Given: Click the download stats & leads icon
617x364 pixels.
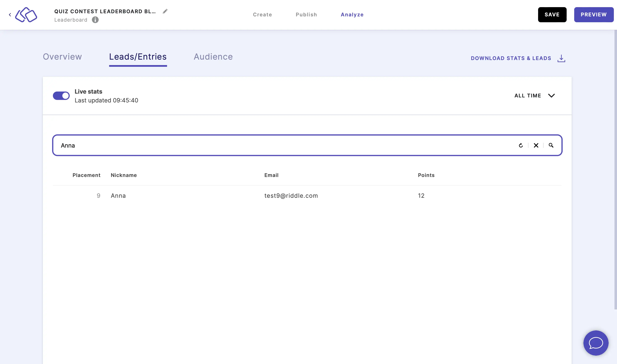Looking at the screenshot, I should [x=562, y=58].
